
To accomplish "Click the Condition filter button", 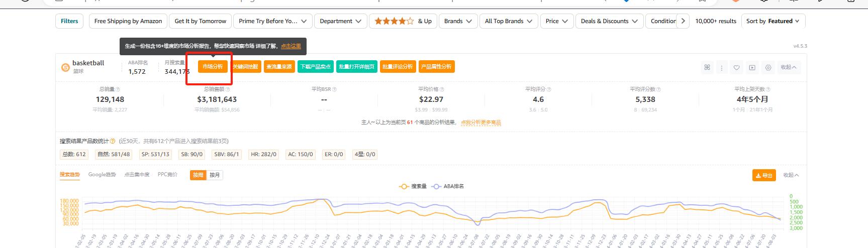I will (662, 21).
